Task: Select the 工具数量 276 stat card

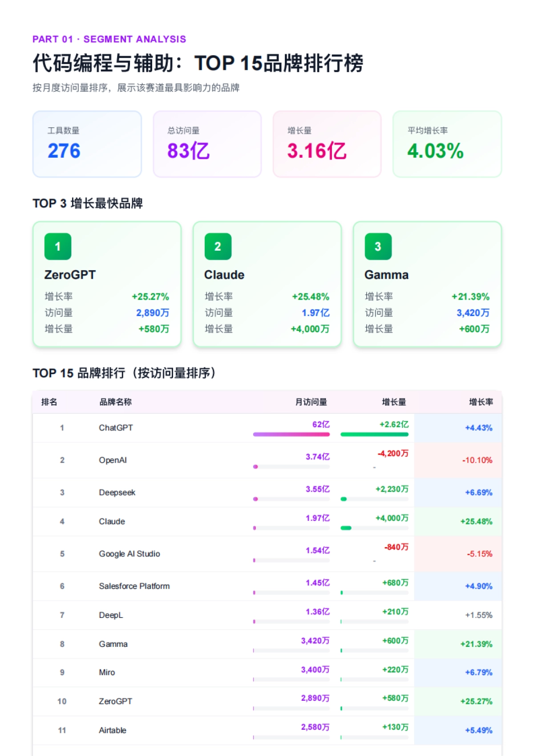Action: 87,144
